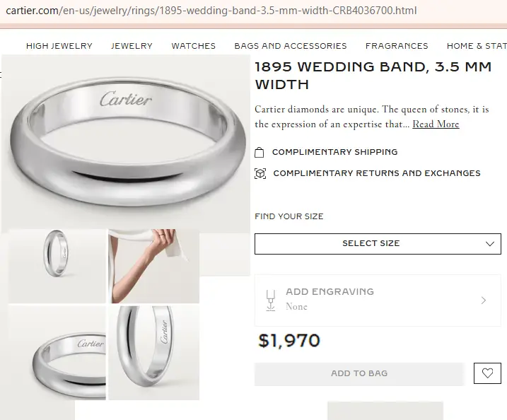The image size is (507, 420).
Task: Expand size options with chevron arrow
Action: click(x=490, y=243)
